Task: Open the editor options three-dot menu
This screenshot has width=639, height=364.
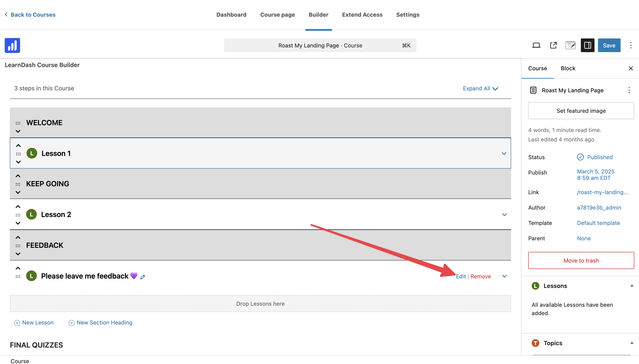Action: [x=631, y=45]
